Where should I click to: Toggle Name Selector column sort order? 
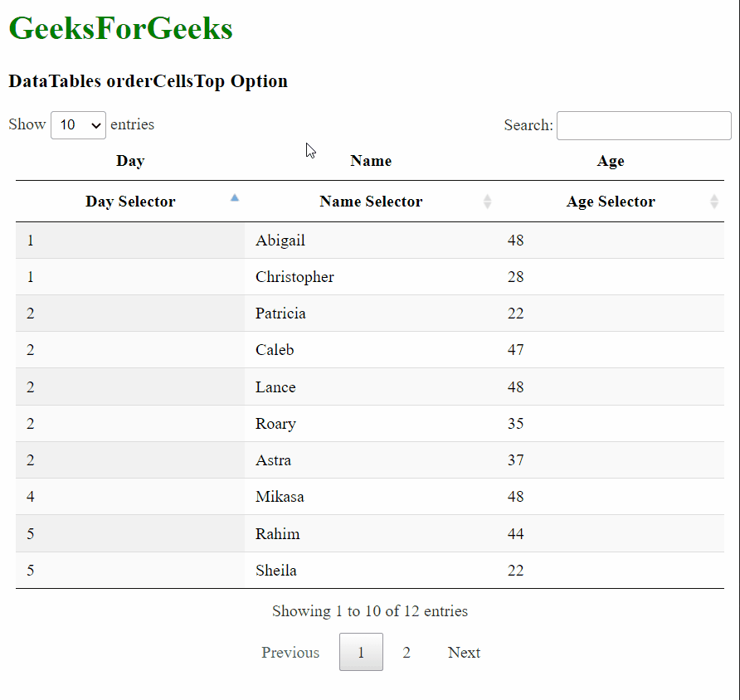click(x=371, y=201)
